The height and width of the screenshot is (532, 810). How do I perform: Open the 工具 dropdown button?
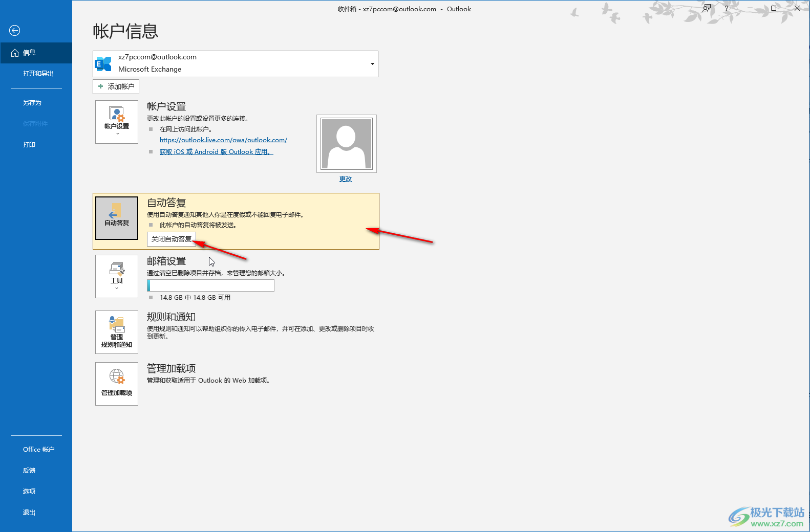(117, 276)
